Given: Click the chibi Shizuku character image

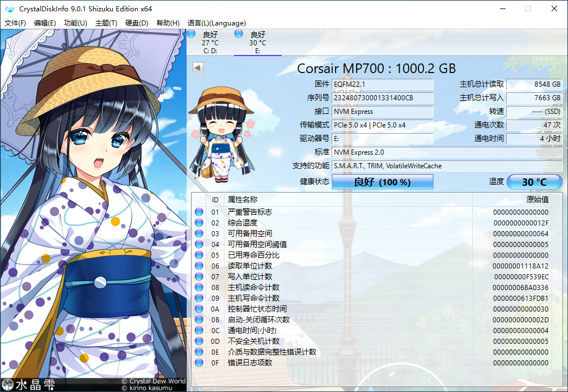Looking at the screenshot, I should (221, 135).
